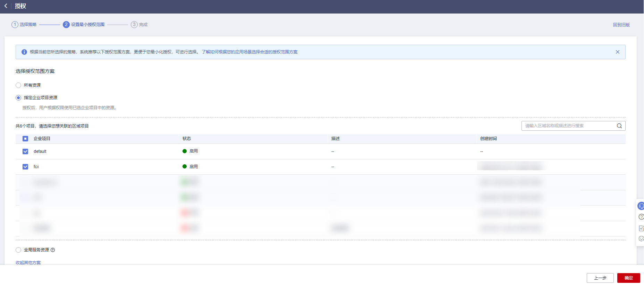Go back using the arrow beside 授权
Image resolution: width=644 pixels, height=287 pixels.
tap(6, 6)
